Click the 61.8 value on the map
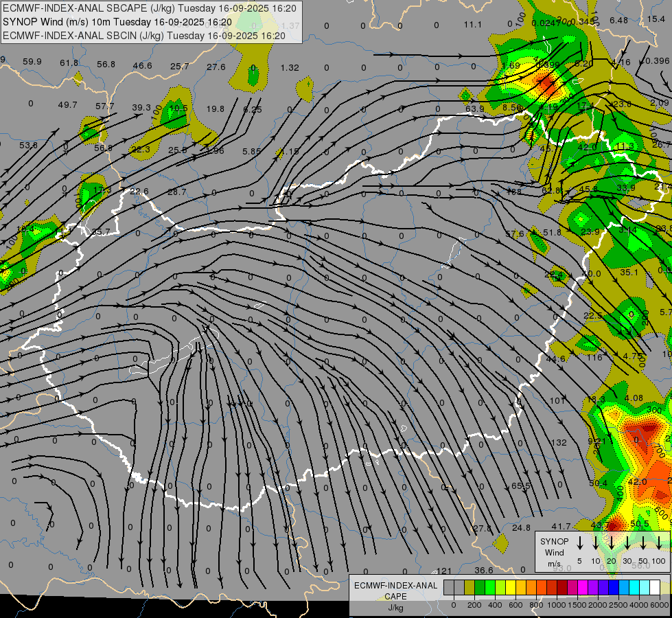Image resolution: width=672 pixels, height=618 pixels. 69,63
